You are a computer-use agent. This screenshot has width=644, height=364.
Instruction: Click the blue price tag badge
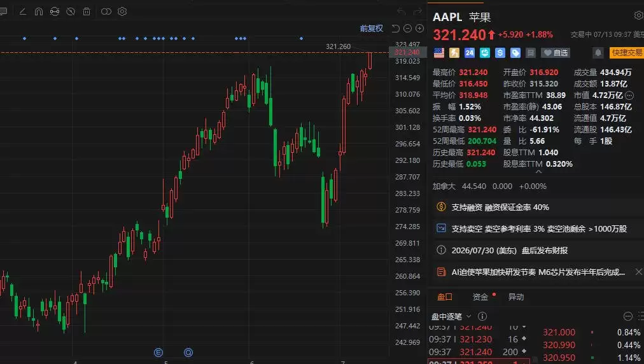pyautogui.click(x=515, y=53)
